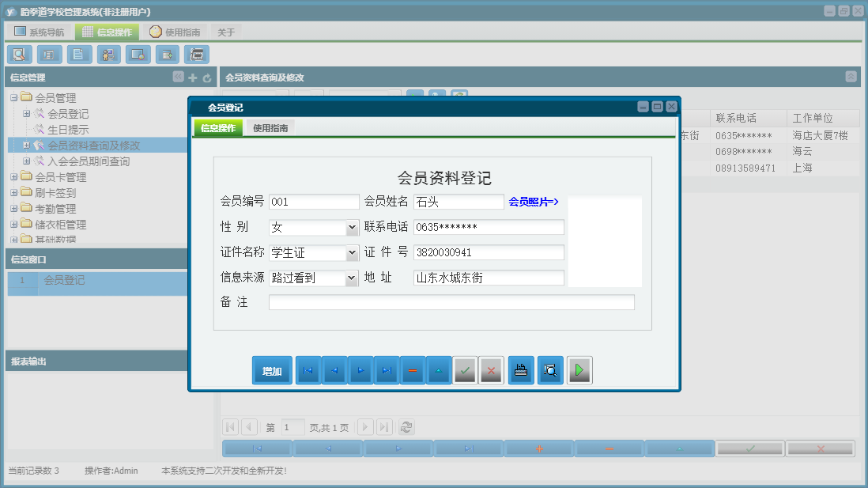The image size is (868, 488).
Task: Open the 证件名称 dropdown showing 学生证
Action: (x=352, y=252)
